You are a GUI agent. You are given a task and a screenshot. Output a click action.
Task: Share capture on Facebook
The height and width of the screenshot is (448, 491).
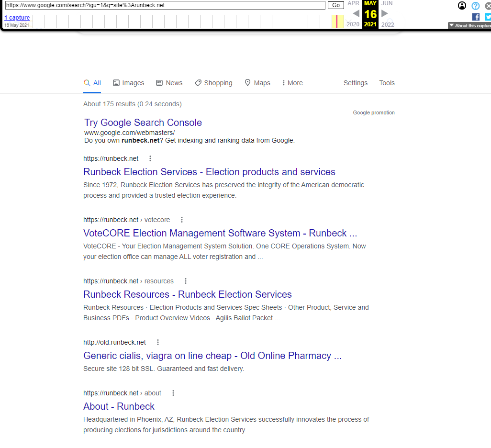[x=476, y=17]
